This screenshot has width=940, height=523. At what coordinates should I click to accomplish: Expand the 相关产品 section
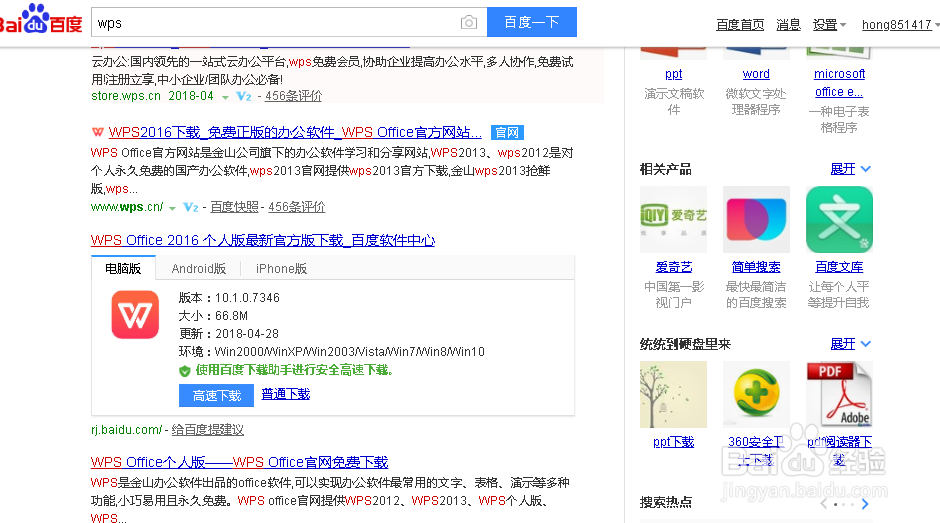click(850, 169)
